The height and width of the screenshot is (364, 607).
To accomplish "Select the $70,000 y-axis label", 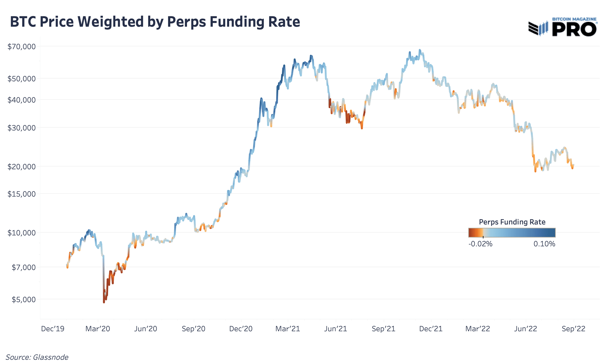I will [x=22, y=46].
